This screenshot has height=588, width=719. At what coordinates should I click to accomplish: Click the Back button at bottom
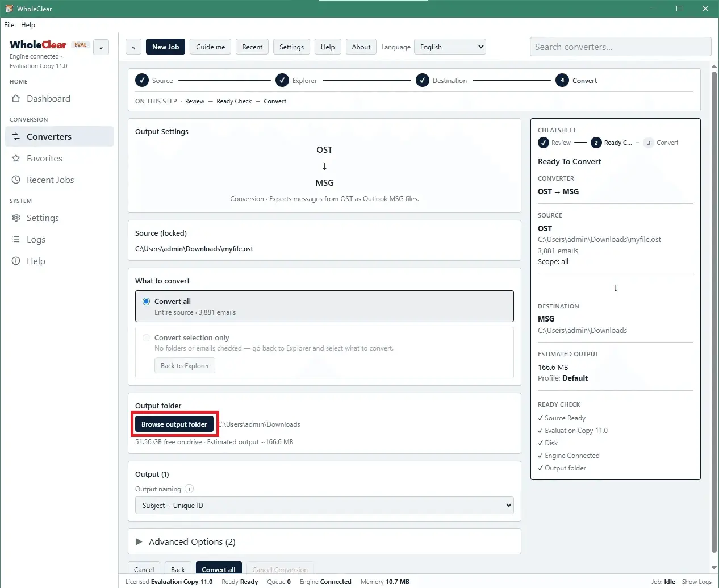click(x=178, y=569)
